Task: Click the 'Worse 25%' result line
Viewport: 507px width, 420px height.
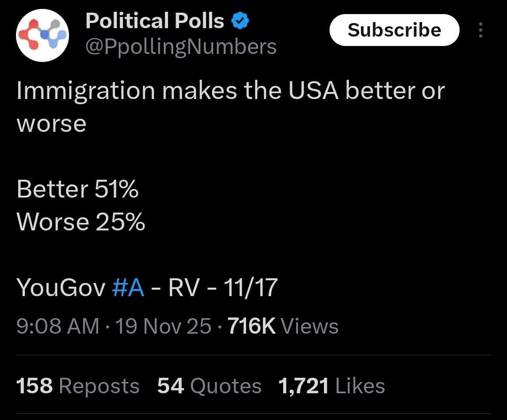Action: pos(81,222)
